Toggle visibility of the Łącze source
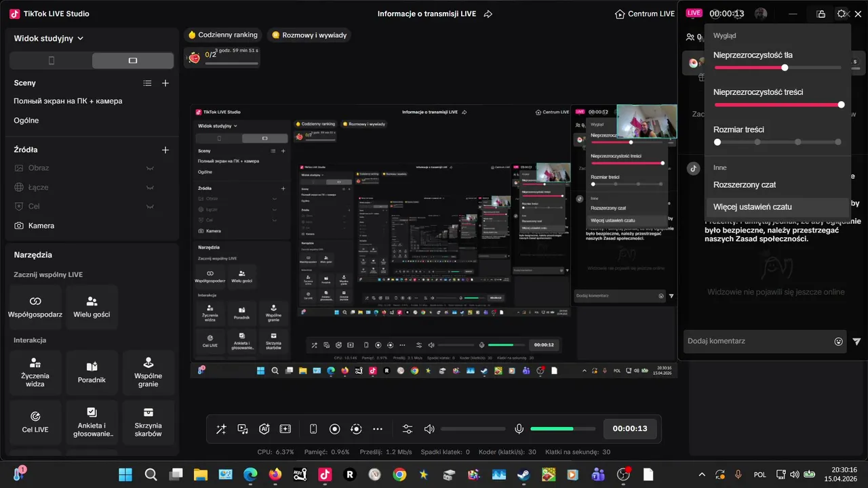The width and height of the screenshot is (868, 488). 151,187
